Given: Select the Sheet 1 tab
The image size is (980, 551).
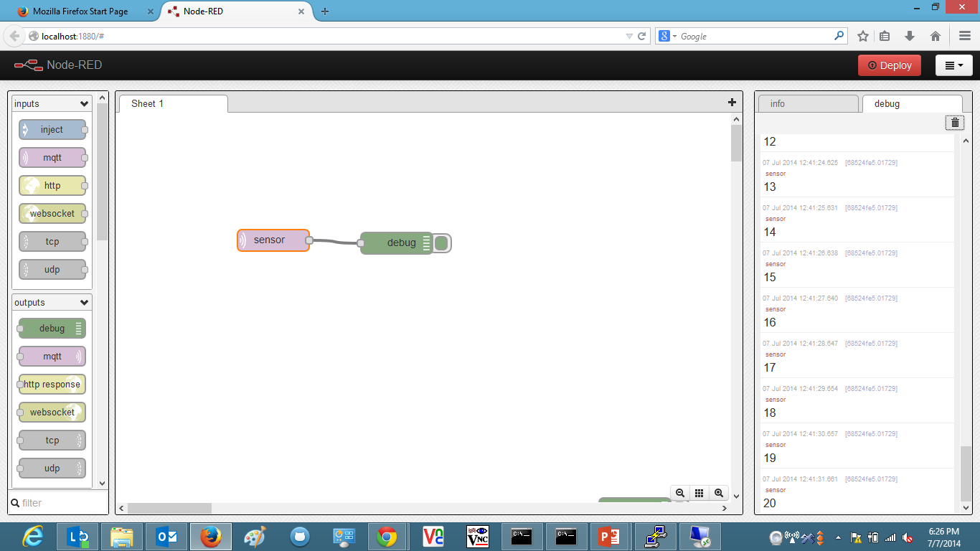Looking at the screenshot, I should 173,104.
